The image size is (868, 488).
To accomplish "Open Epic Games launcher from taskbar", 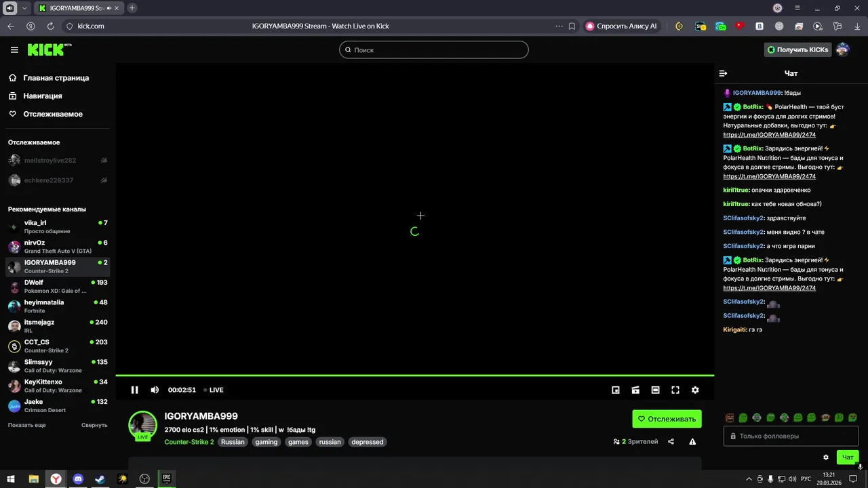I will [x=167, y=479].
